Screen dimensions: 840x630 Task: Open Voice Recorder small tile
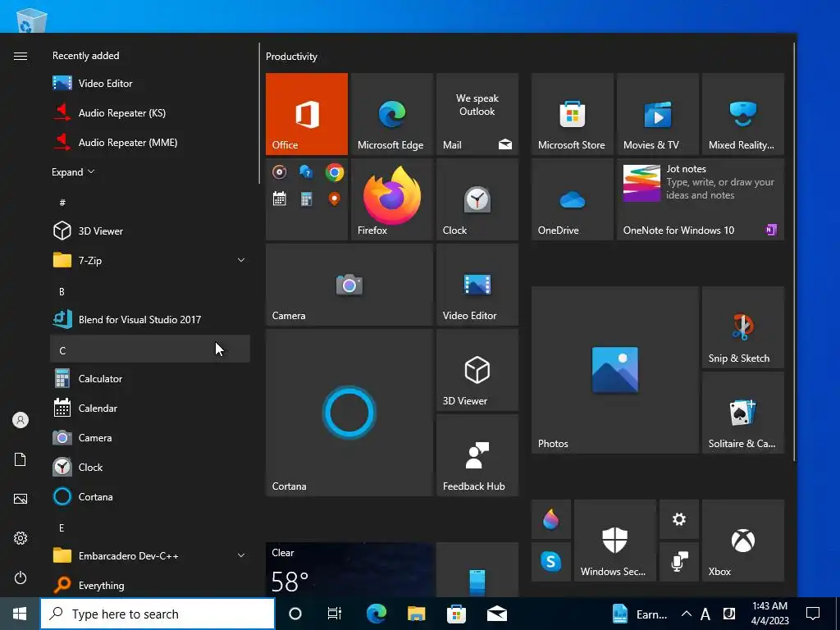[679, 562]
